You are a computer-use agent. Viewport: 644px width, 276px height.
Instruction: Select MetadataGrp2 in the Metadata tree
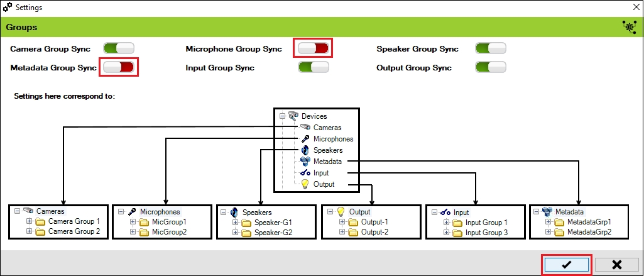[589, 233]
